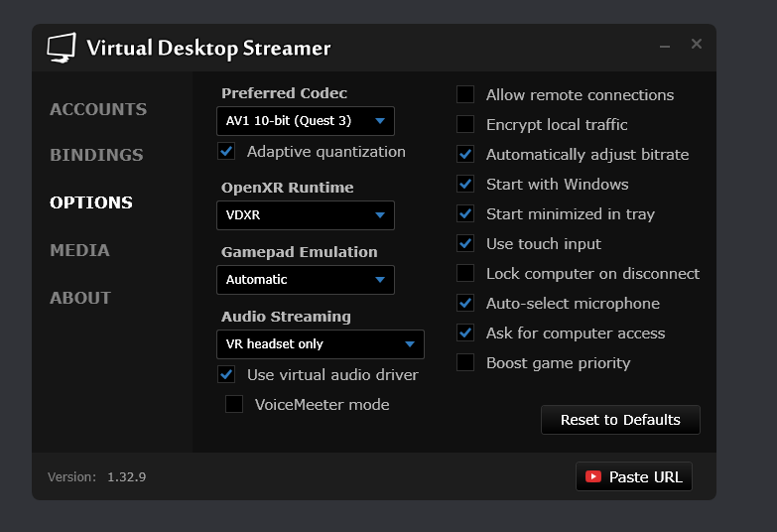Enable Lock computer on disconnect
This screenshot has width=777, height=532.
coord(465,273)
